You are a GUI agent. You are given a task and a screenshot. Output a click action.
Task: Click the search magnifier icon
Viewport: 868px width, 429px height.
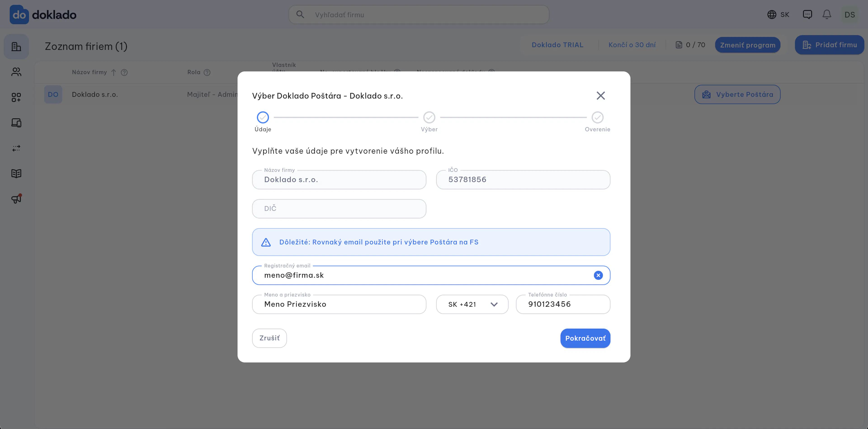[300, 14]
